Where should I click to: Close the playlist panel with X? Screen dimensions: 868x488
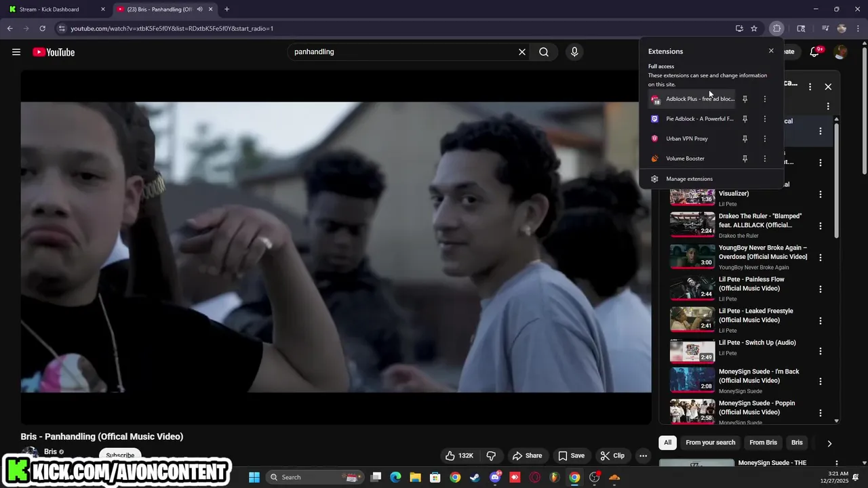coord(828,87)
